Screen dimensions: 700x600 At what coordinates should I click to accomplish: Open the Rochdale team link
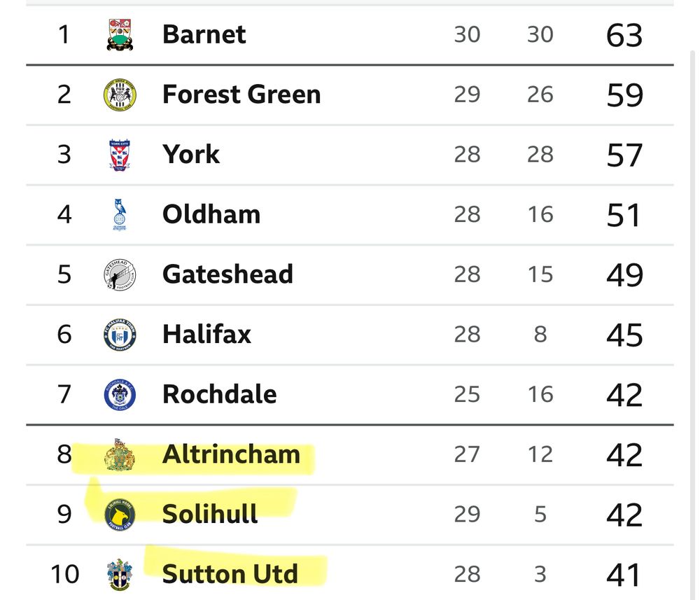(219, 395)
